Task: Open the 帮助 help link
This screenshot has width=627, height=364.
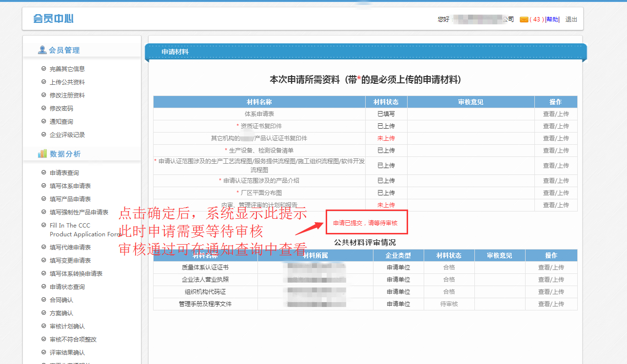Action: [x=552, y=19]
